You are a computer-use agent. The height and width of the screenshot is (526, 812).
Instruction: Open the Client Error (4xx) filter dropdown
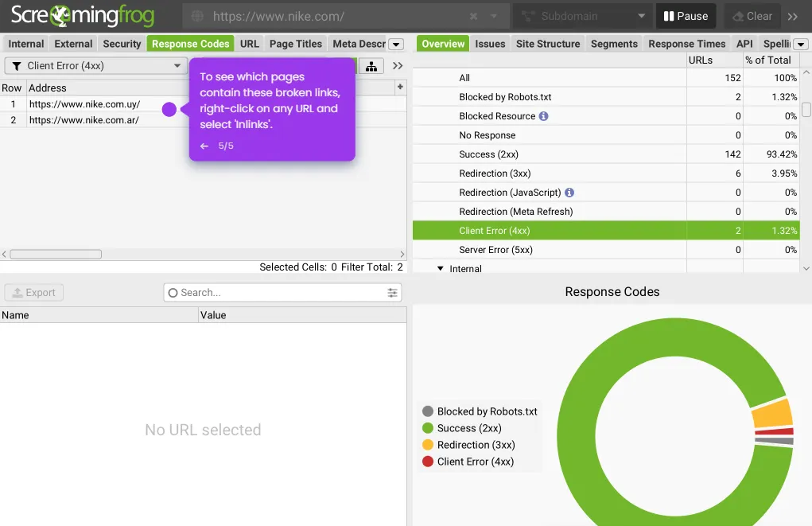point(96,66)
